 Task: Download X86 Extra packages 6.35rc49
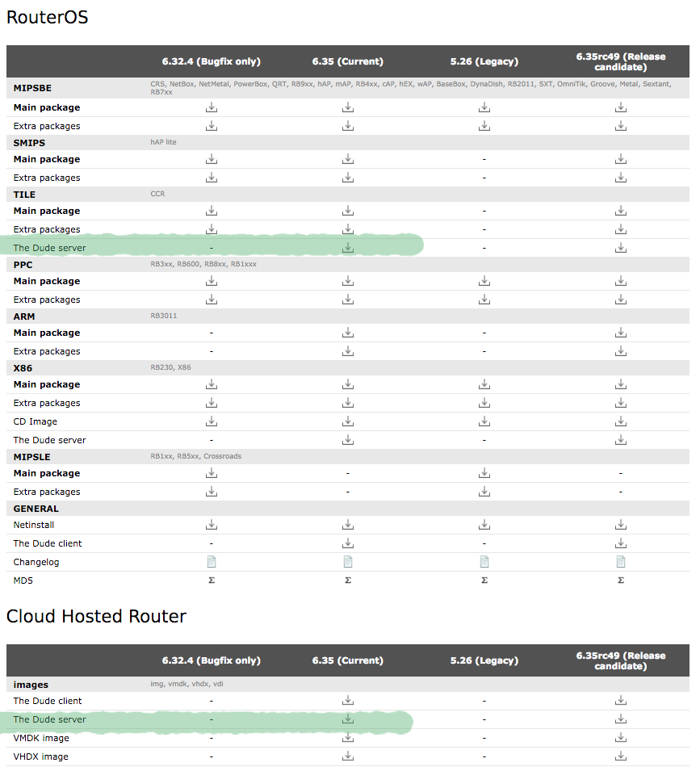tap(621, 404)
